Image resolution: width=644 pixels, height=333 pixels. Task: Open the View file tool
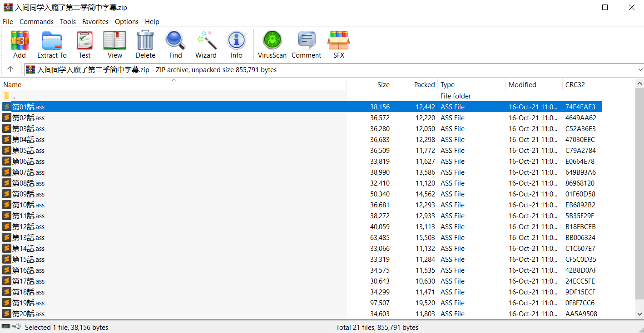(115, 40)
